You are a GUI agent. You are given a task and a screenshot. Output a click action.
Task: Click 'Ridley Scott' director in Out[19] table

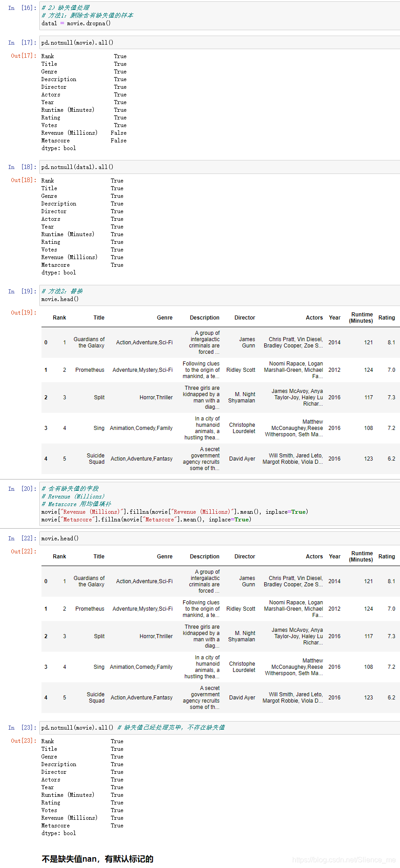[241, 370]
